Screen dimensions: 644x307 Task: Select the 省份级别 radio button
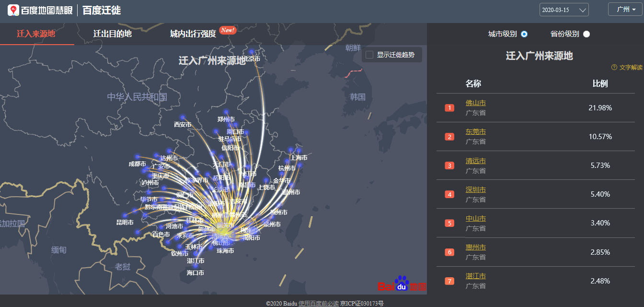coord(586,34)
